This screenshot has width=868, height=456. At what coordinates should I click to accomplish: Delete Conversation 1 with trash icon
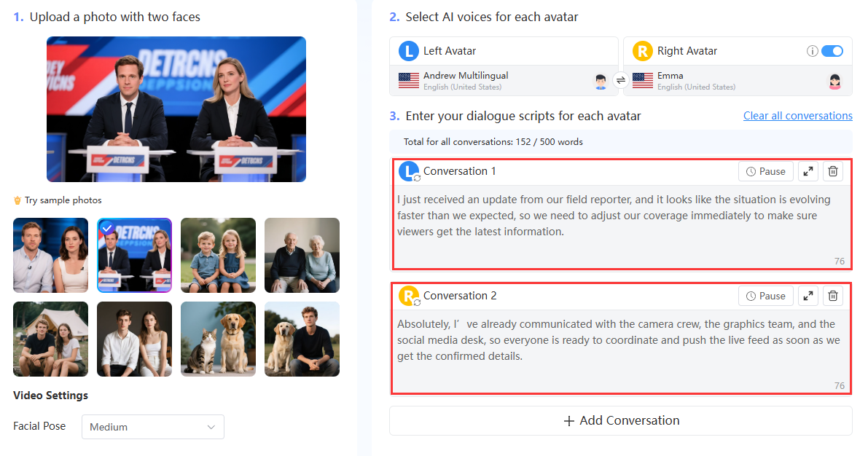click(x=832, y=172)
